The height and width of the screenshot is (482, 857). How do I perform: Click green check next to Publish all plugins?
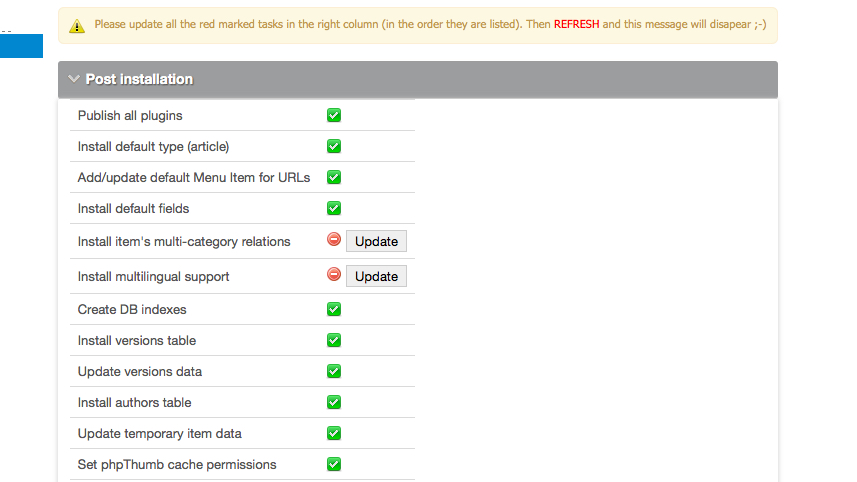[x=334, y=115]
